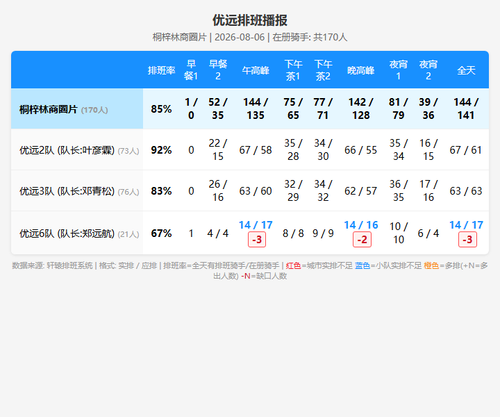500x417 pixels.
Task: Click the 63 / 60 cell
Action: click(256, 191)
